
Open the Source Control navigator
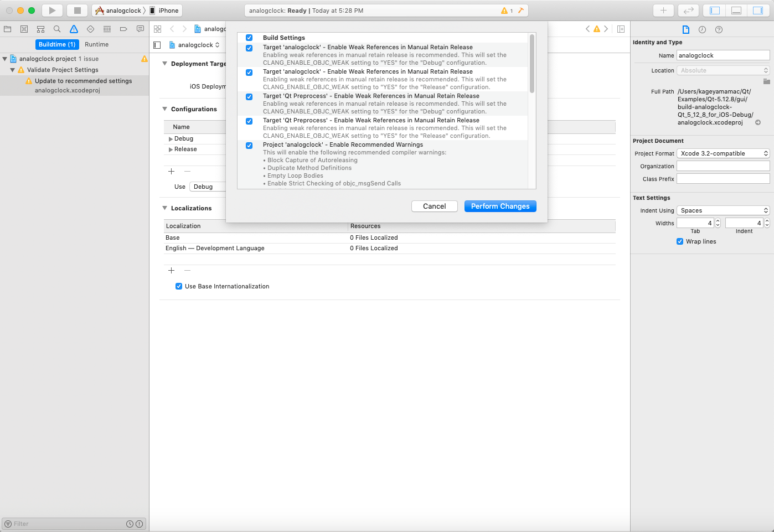(24, 29)
